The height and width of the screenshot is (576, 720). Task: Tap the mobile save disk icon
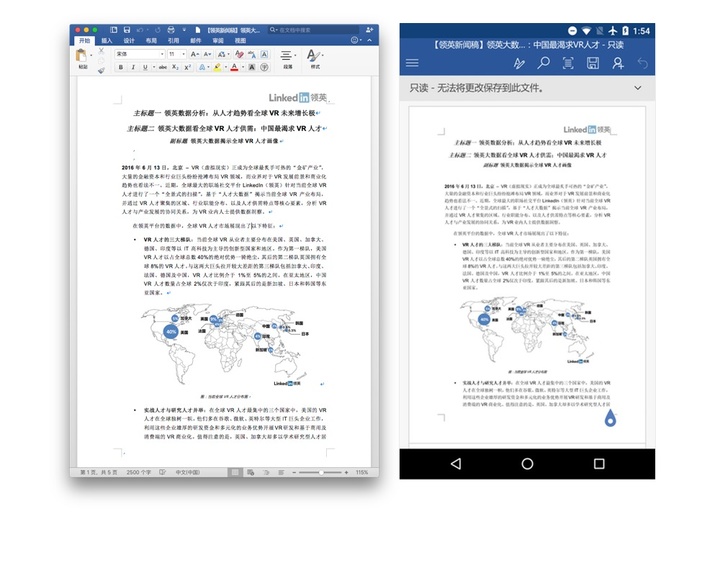click(x=592, y=63)
